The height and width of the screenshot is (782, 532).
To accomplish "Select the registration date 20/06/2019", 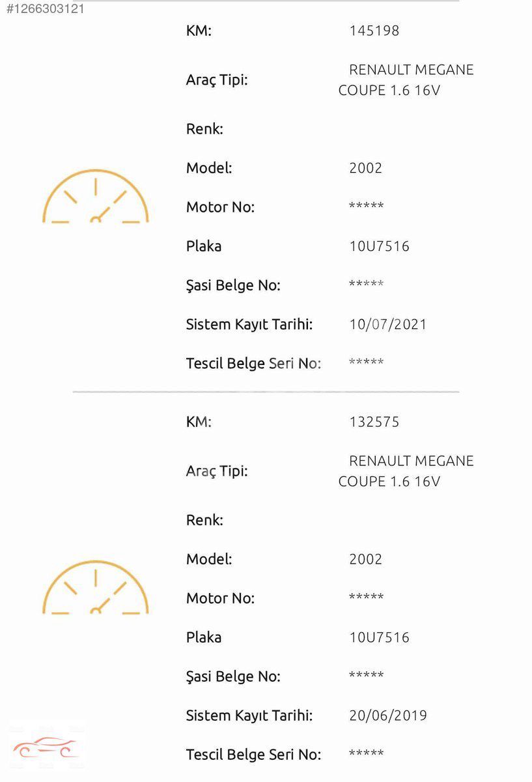I will pyautogui.click(x=388, y=716).
